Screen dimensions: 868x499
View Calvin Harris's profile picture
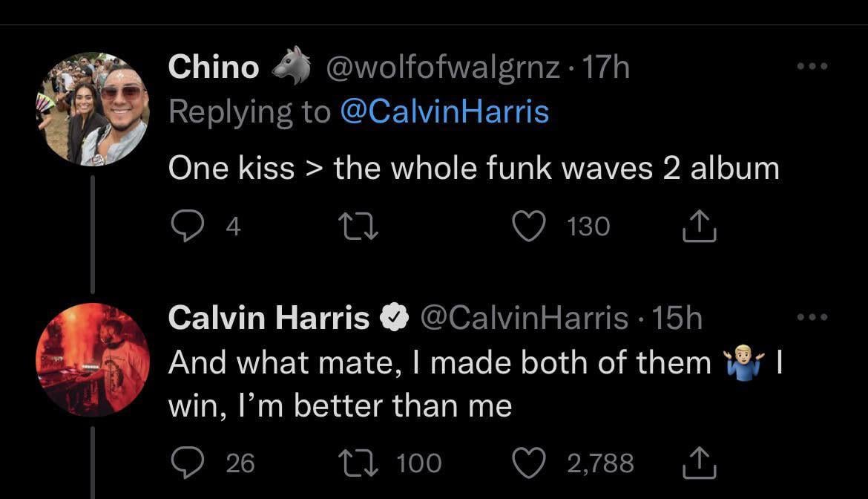(x=92, y=359)
